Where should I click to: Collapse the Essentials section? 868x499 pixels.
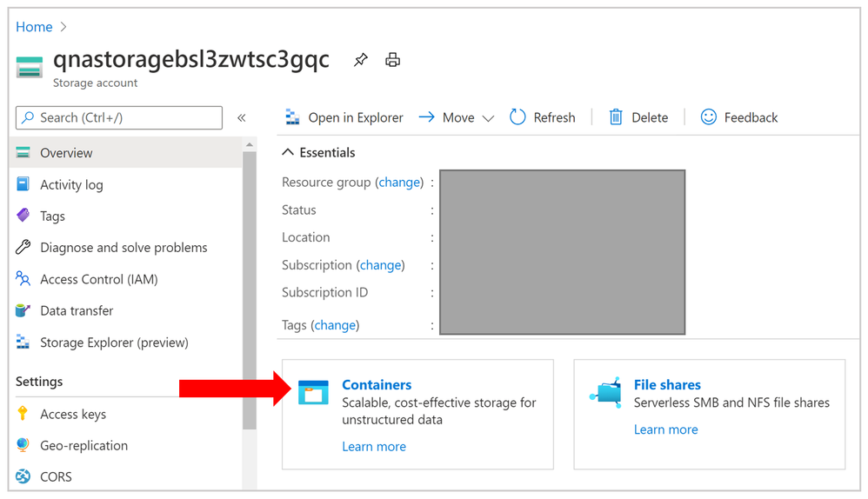tap(288, 152)
